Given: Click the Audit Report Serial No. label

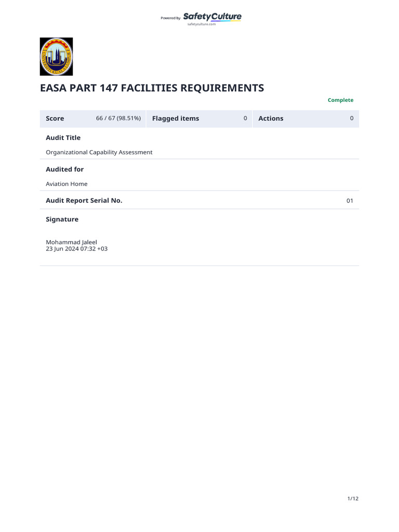Looking at the screenshot, I should click(x=84, y=201).
